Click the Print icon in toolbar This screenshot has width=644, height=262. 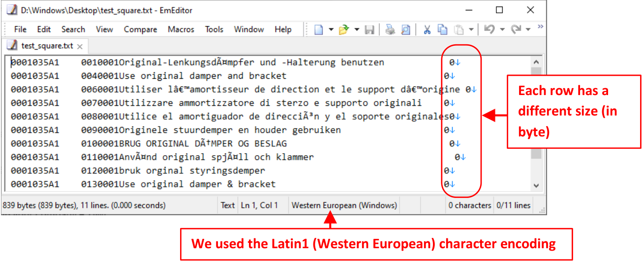390,30
